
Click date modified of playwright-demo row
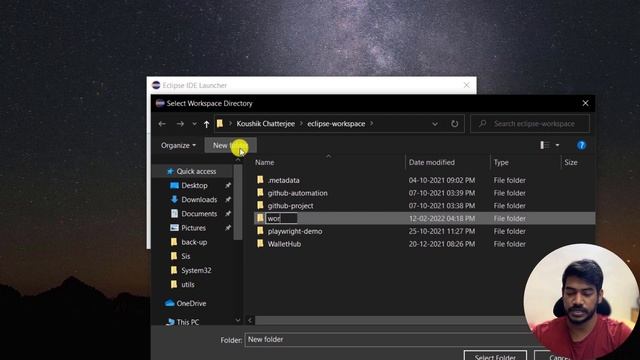[x=442, y=231]
